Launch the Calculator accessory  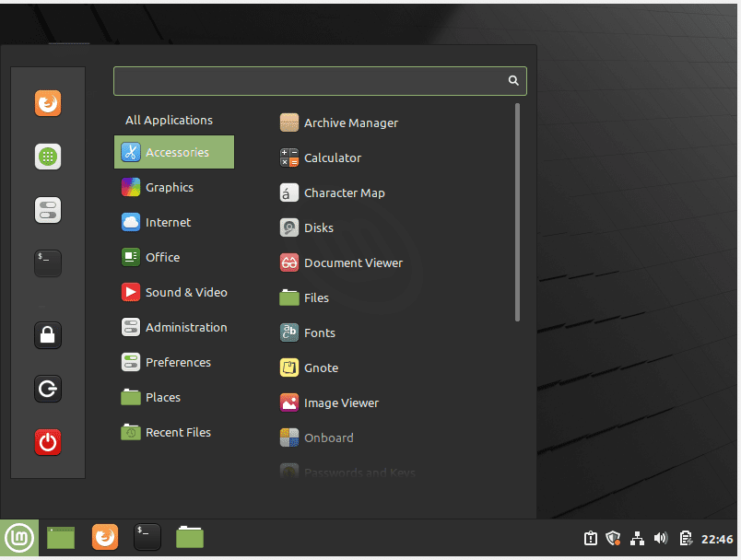[332, 157]
